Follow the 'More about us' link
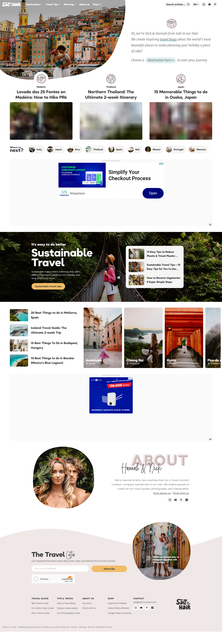This screenshot has height=644, width=222. (x=162, y=493)
